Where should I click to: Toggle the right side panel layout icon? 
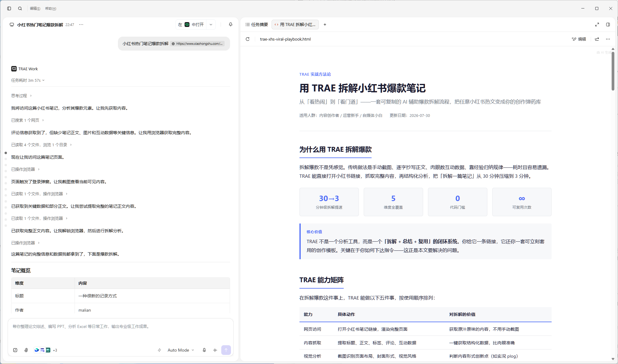[x=608, y=25]
